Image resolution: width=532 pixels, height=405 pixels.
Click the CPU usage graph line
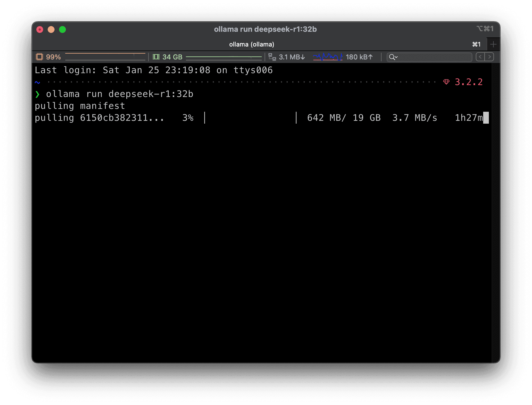[x=105, y=57]
